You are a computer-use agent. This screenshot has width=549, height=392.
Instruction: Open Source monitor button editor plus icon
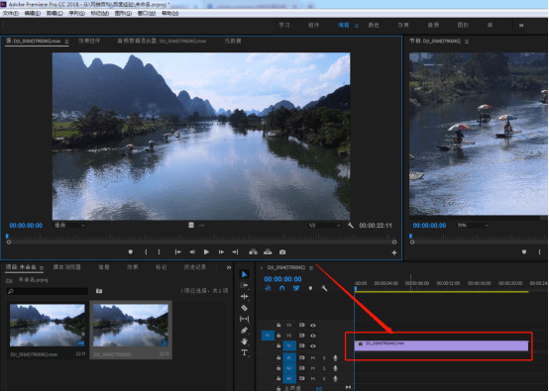click(x=394, y=252)
